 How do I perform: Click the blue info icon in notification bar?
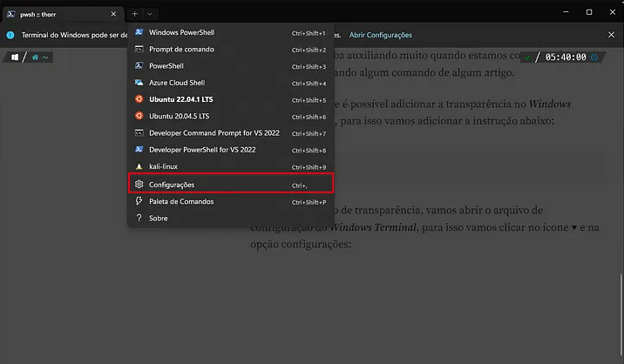click(10, 35)
